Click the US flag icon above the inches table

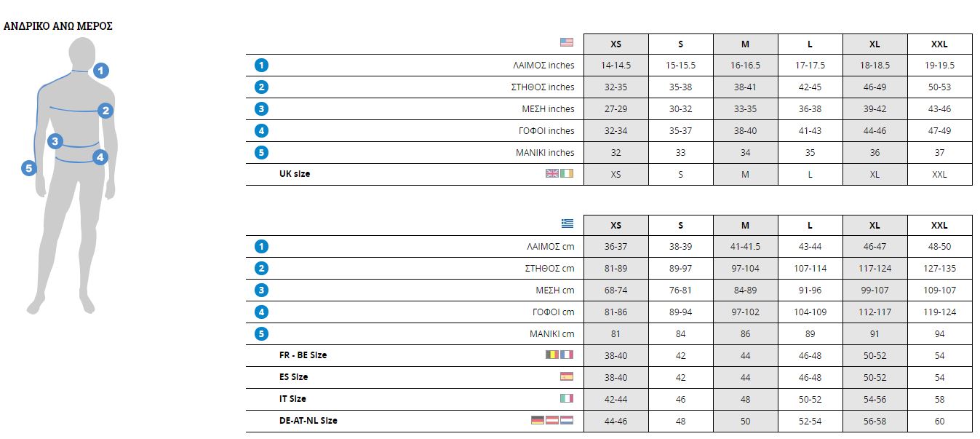tap(567, 42)
